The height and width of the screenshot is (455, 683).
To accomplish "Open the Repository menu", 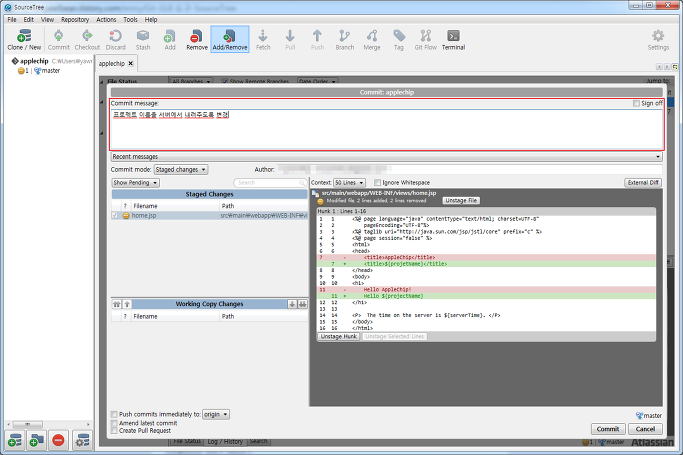I will point(75,20).
